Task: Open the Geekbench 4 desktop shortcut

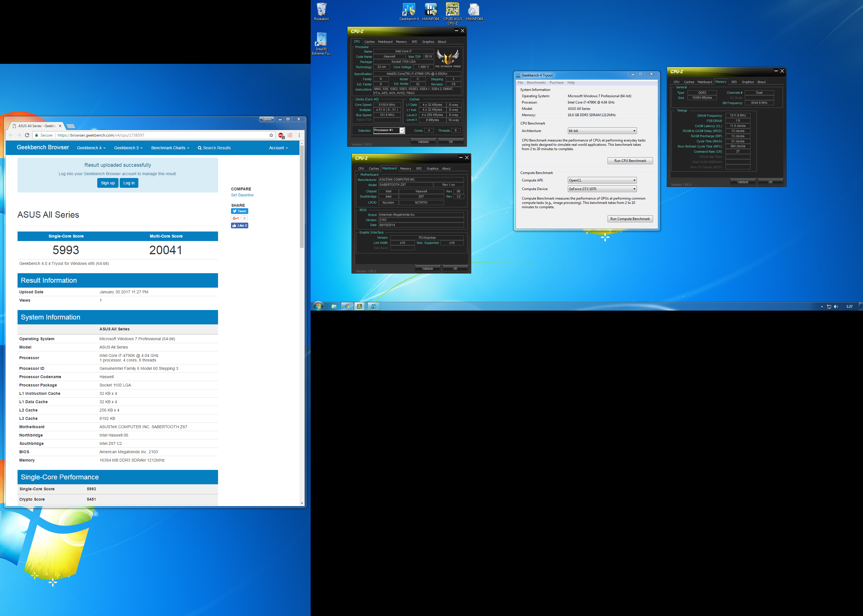Action: click(408, 12)
